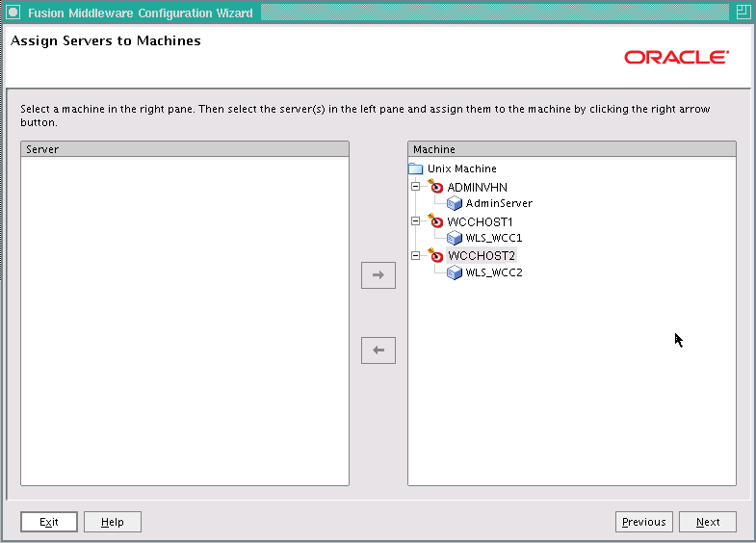Click the Unix Machine folder icon
Image resolution: width=756 pixels, height=543 pixels.
[x=416, y=168]
